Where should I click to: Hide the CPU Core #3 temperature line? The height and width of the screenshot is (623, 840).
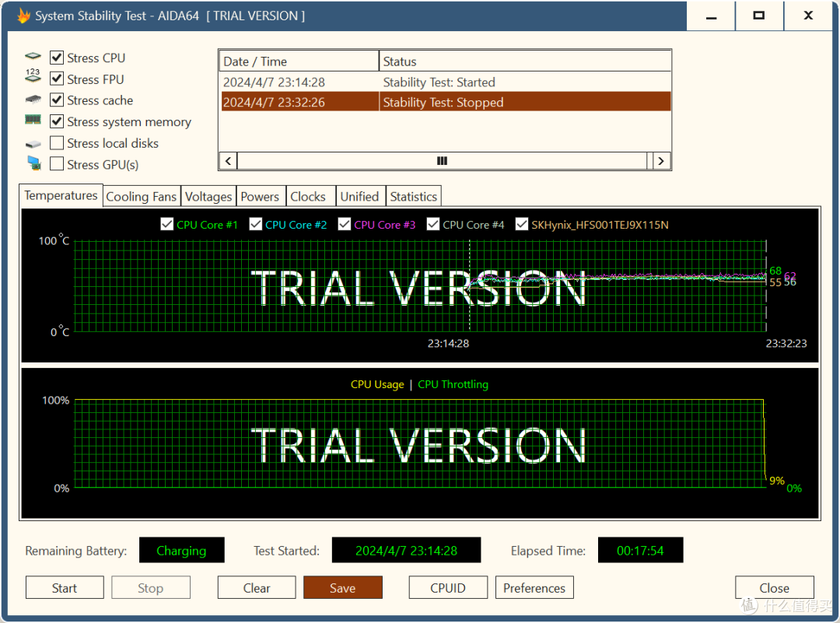tap(345, 225)
